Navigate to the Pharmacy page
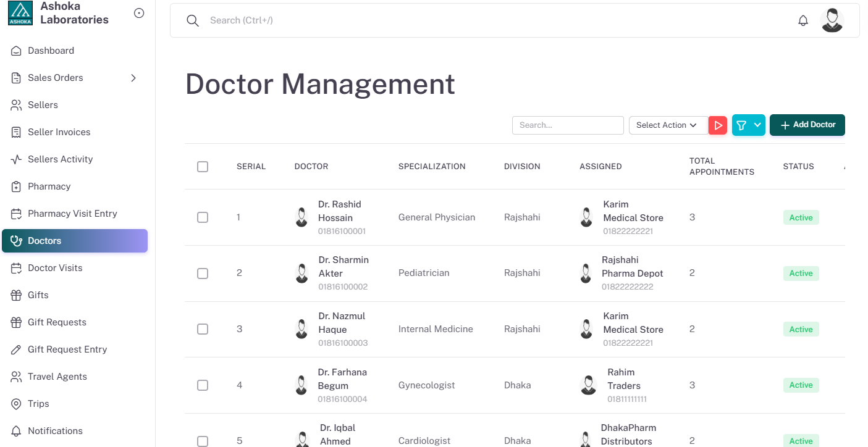 click(x=75, y=186)
